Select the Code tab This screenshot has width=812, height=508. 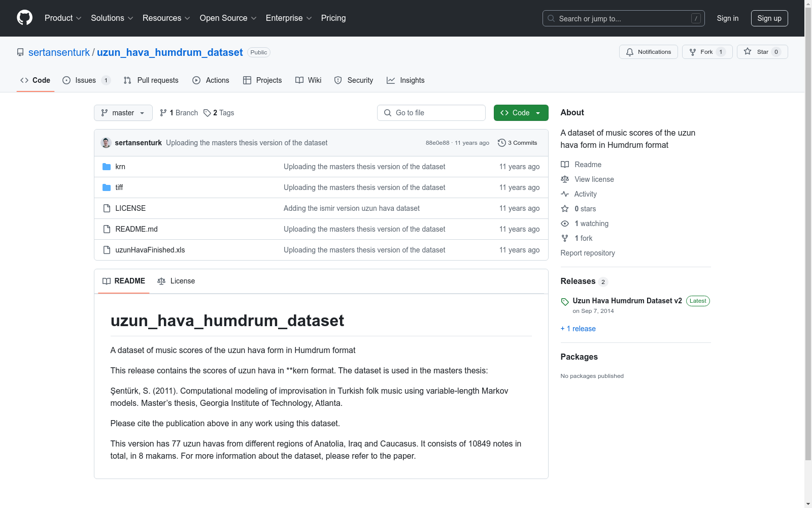35,80
